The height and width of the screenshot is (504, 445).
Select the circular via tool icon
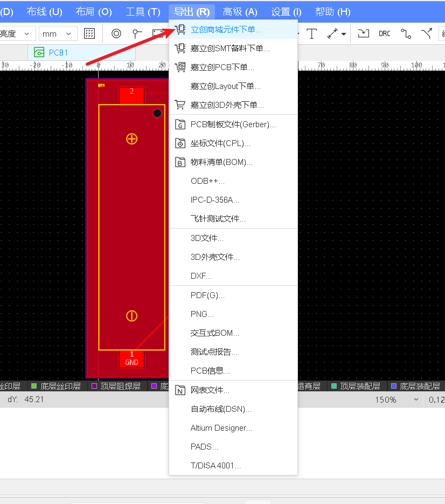click(116, 33)
